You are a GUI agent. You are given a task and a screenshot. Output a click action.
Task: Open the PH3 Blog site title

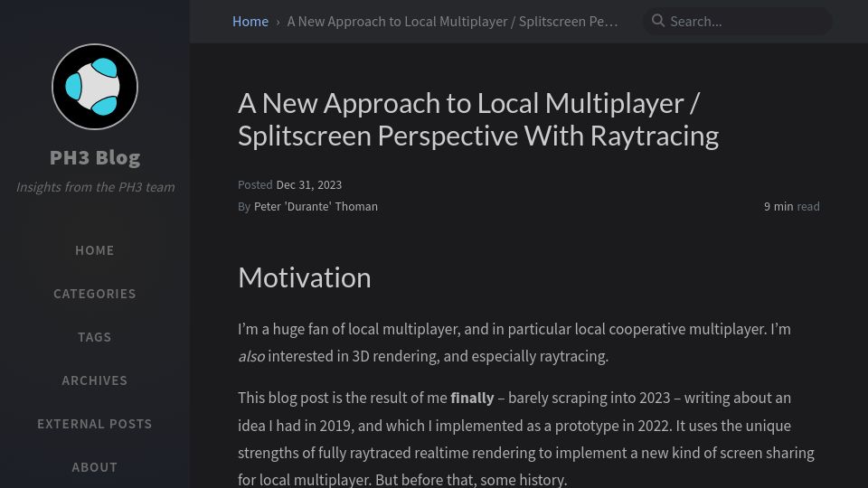coord(95,157)
